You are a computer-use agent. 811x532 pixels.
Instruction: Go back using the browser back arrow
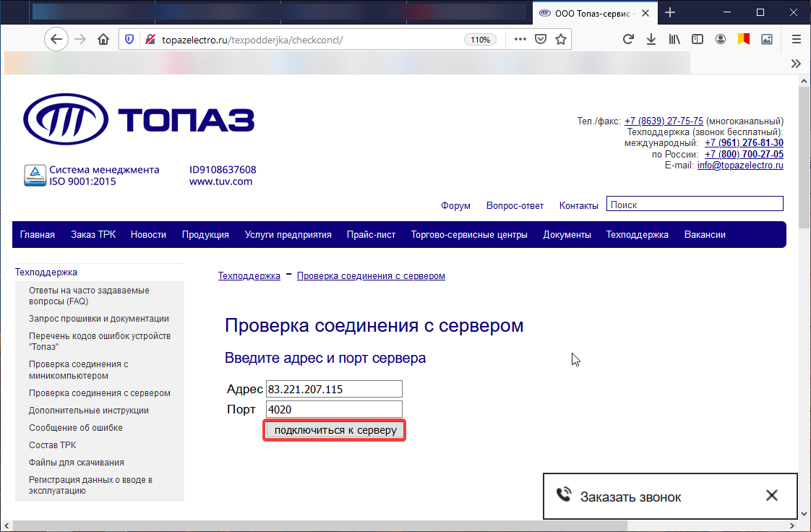[56, 39]
